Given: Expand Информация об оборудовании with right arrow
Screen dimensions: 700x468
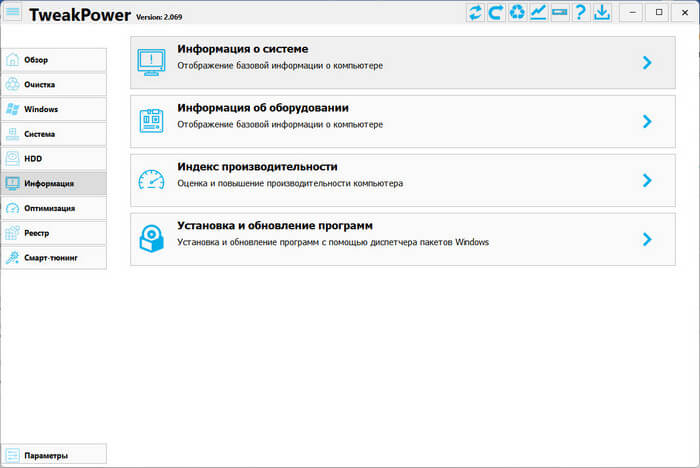Looking at the screenshot, I should tap(647, 121).
